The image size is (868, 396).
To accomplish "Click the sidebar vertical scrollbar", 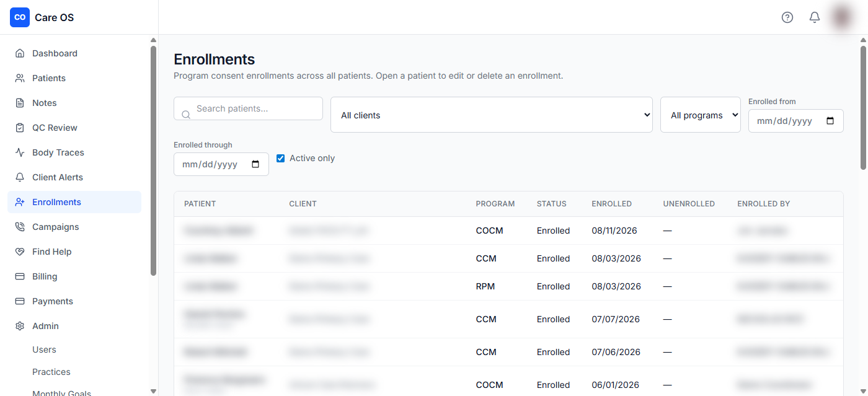I will point(153,161).
